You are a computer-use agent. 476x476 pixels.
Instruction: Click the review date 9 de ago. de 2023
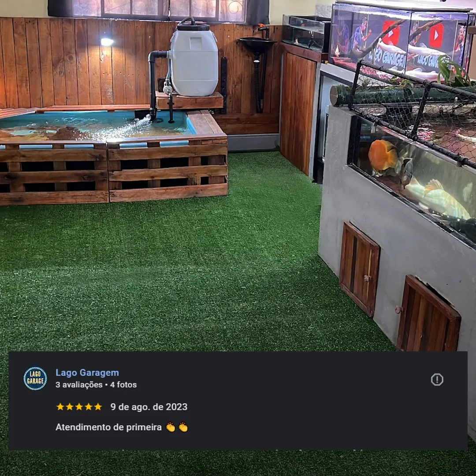coord(149,407)
